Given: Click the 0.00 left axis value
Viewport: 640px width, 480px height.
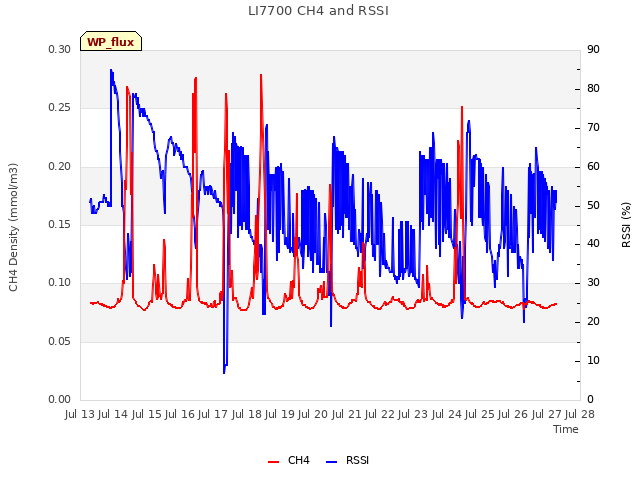Looking at the screenshot, I should 60,400.
